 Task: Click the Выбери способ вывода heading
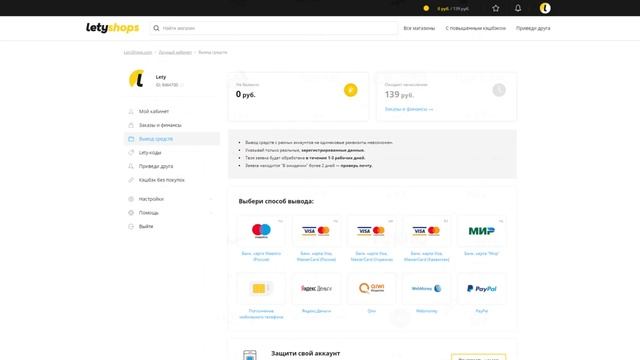[276, 201]
